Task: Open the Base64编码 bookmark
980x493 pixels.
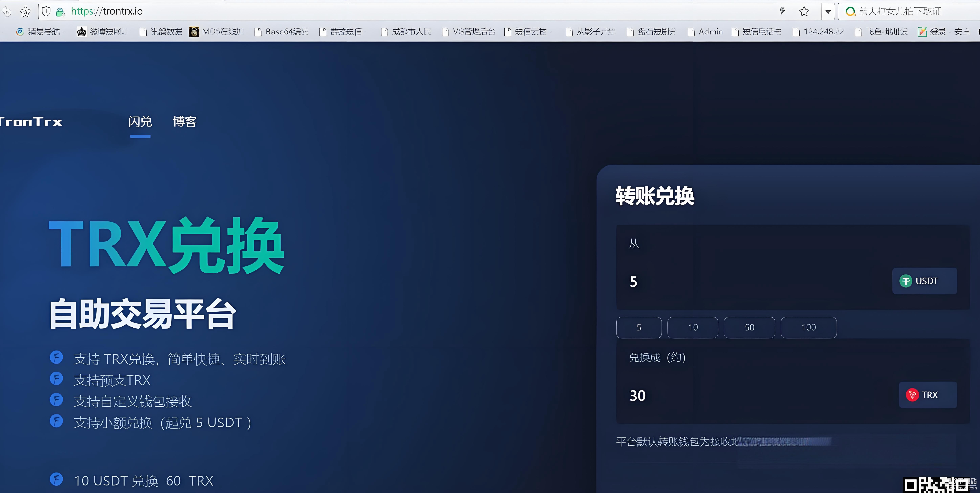Action: point(281,32)
